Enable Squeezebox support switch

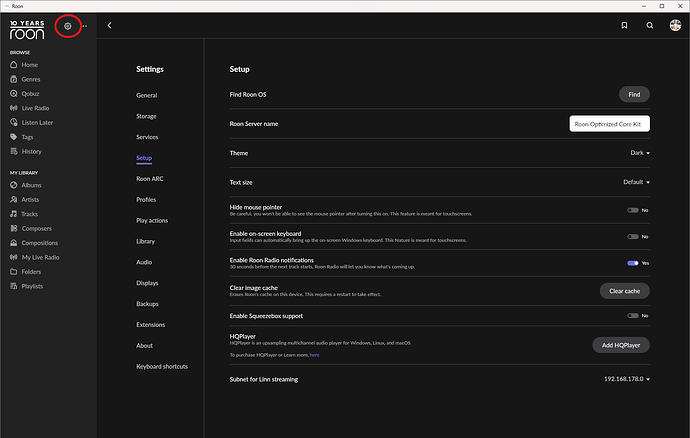click(633, 316)
